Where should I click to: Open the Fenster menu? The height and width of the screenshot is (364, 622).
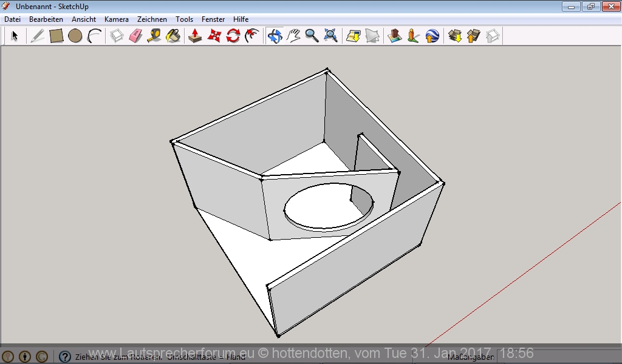point(213,19)
